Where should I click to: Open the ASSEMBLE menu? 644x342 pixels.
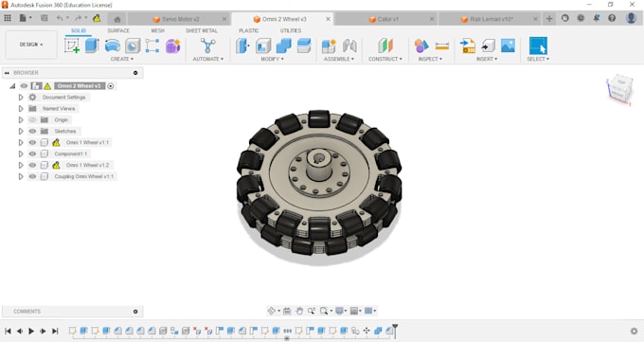pos(339,59)
